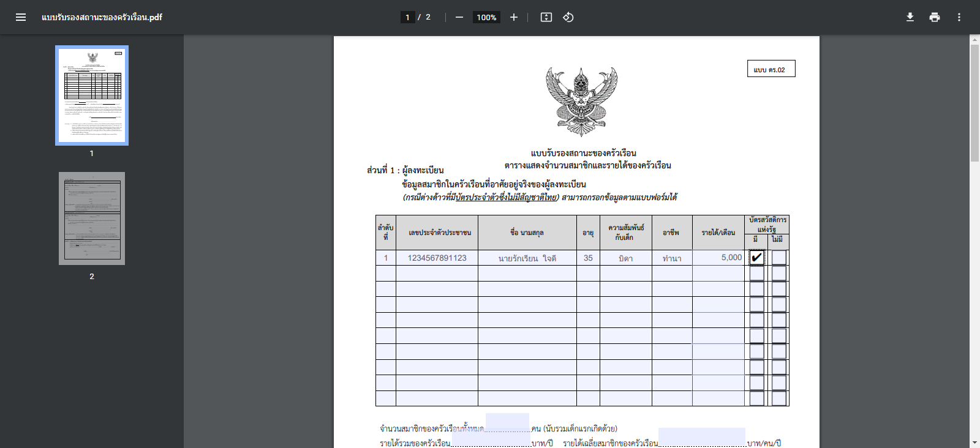Select page 1 thumbnail
980x448 pixels.
coord(92,95)
